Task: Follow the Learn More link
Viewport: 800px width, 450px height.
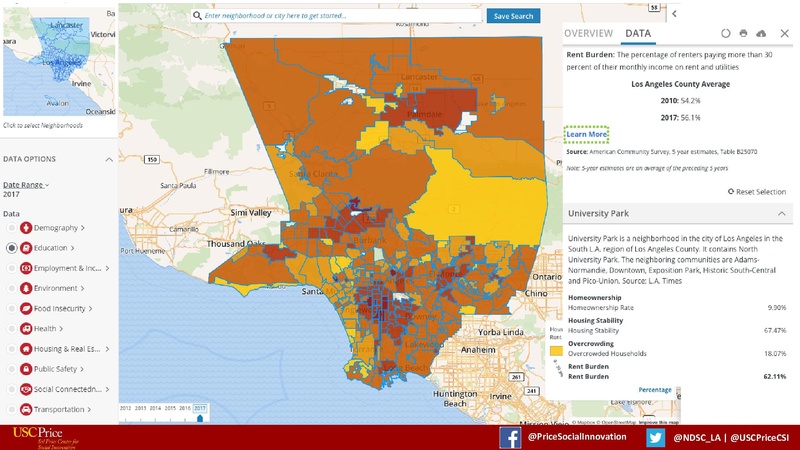Action: point(586,134)
